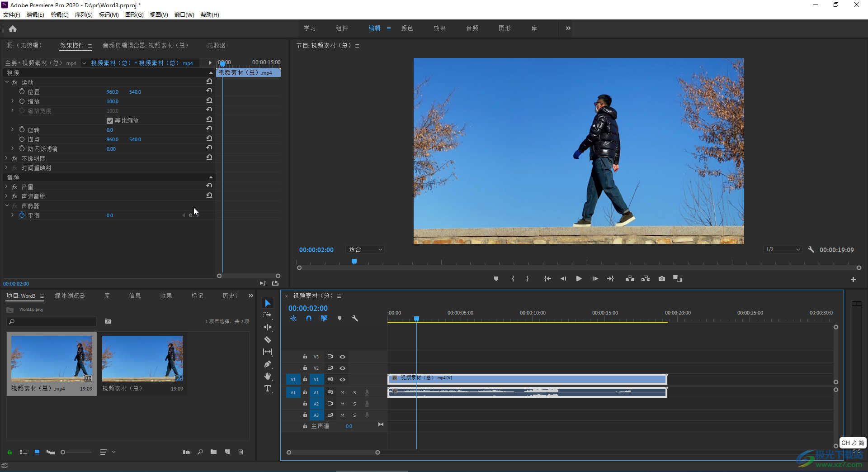868x472 pixels.
Task: Select the 视频素材（总）sequence thumbnail
Action: click(x=142, y=359)
